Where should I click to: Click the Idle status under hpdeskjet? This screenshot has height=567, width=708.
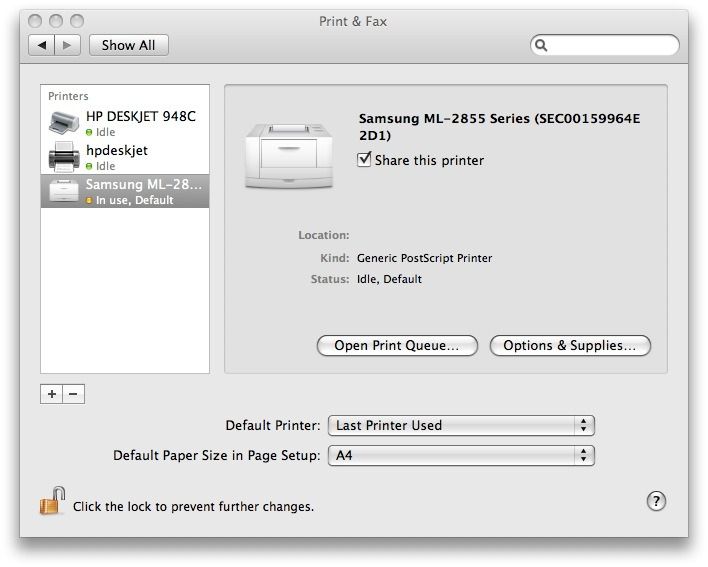(105, 166)
